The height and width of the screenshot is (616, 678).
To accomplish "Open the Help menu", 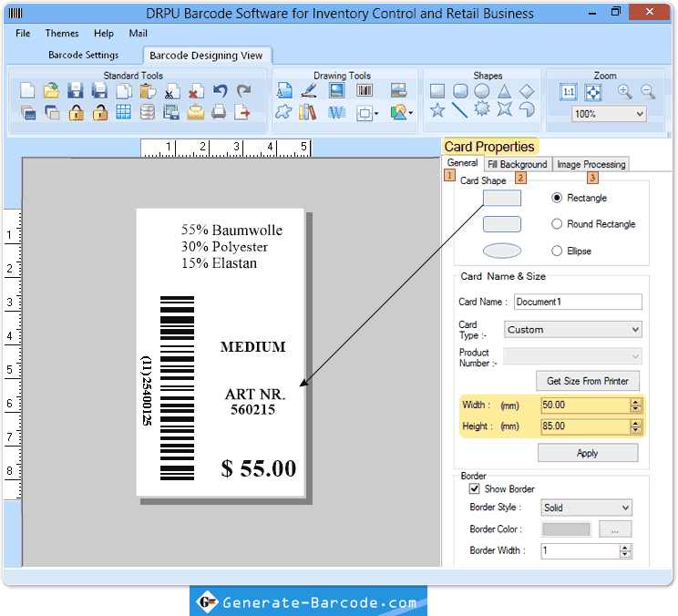I will 104,34.
